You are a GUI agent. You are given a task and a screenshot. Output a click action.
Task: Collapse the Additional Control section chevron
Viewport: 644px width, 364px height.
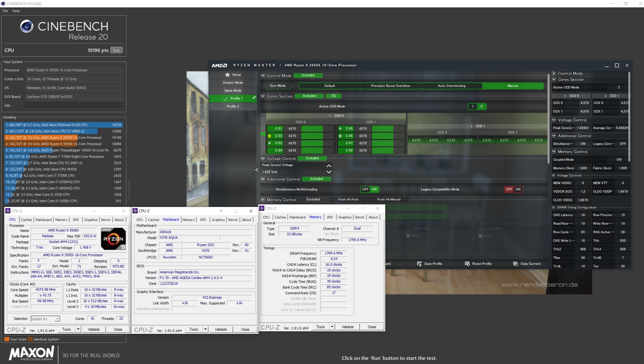pyautogui.click(x=263, y=179)
